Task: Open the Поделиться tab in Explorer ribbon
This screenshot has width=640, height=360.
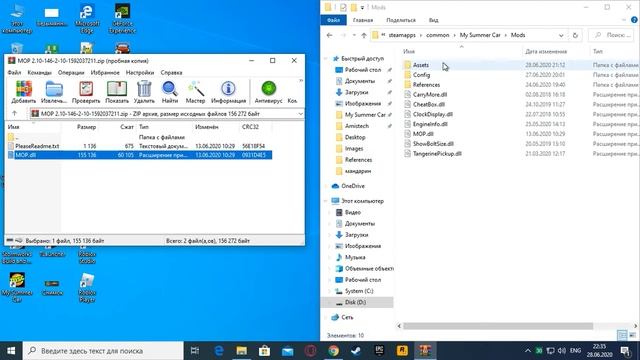Action: click(x=401, y=20)
